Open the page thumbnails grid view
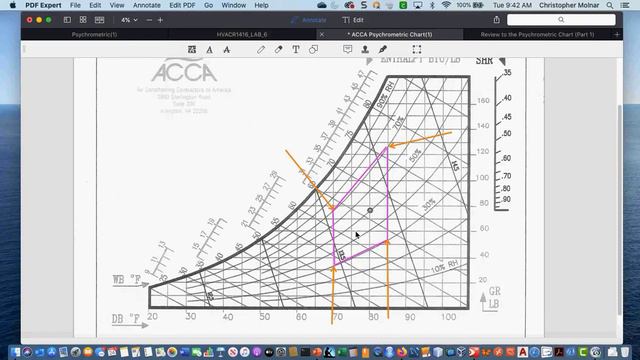Screen dimensions: 640x360 tap(83, 20)
